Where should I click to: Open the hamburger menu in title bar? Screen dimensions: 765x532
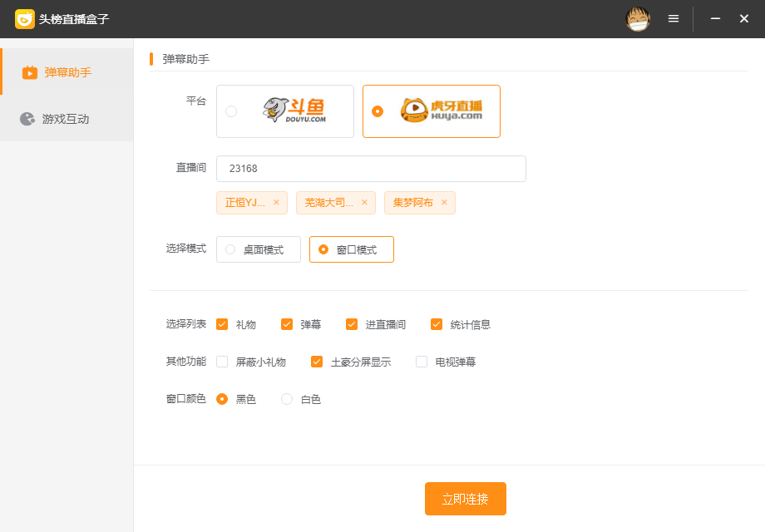coord(674,18)
